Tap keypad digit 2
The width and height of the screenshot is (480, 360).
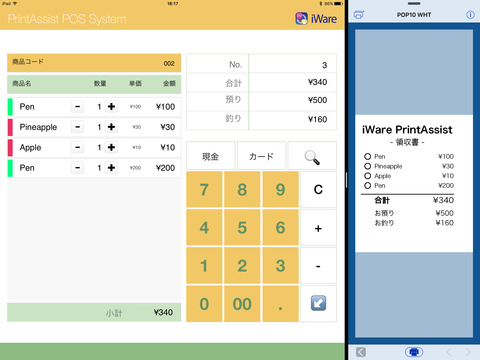point(242,266)
